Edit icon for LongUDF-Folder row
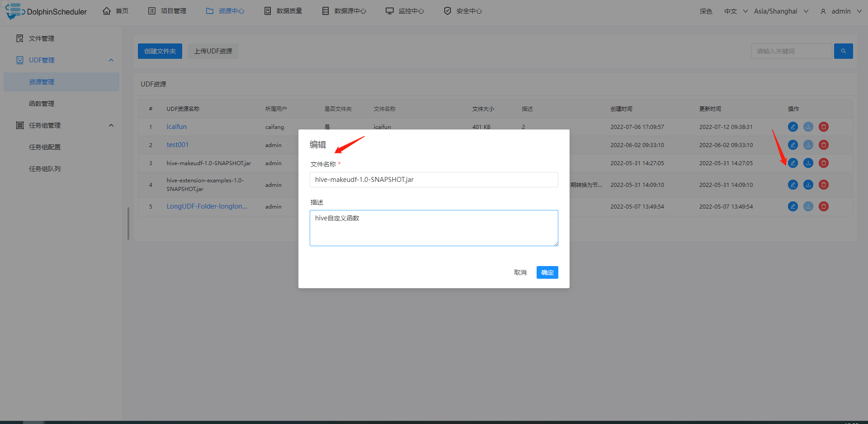The height and width of the screenshot is (424, 868). tap(793, 206)
